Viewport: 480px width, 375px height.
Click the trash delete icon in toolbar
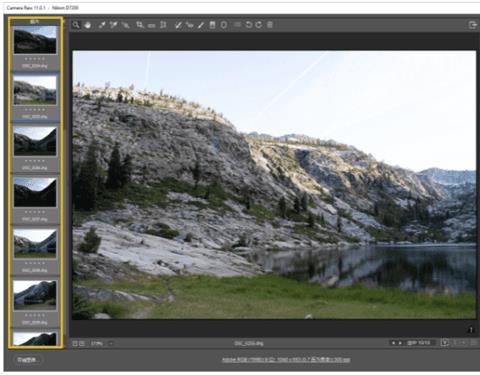270,25
